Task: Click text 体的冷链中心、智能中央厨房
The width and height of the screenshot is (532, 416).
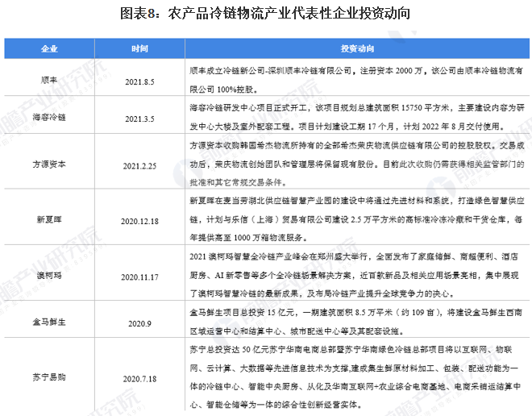Action: pos(244,386)
